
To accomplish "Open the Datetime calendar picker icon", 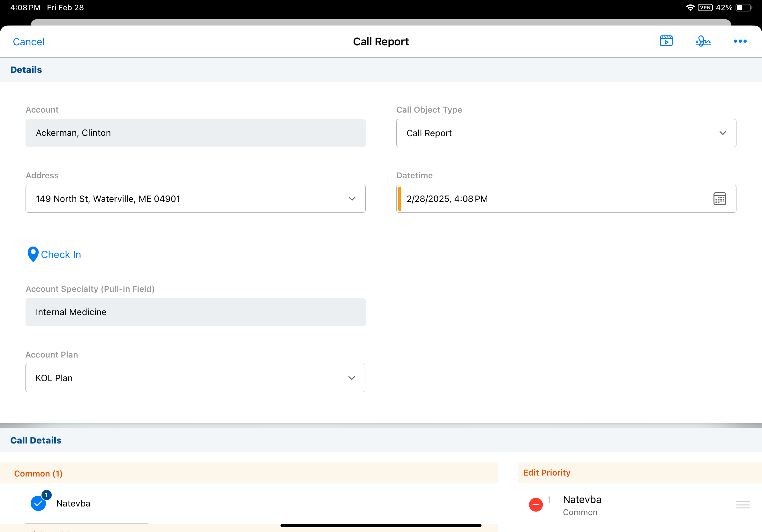I will coord(720,199).
